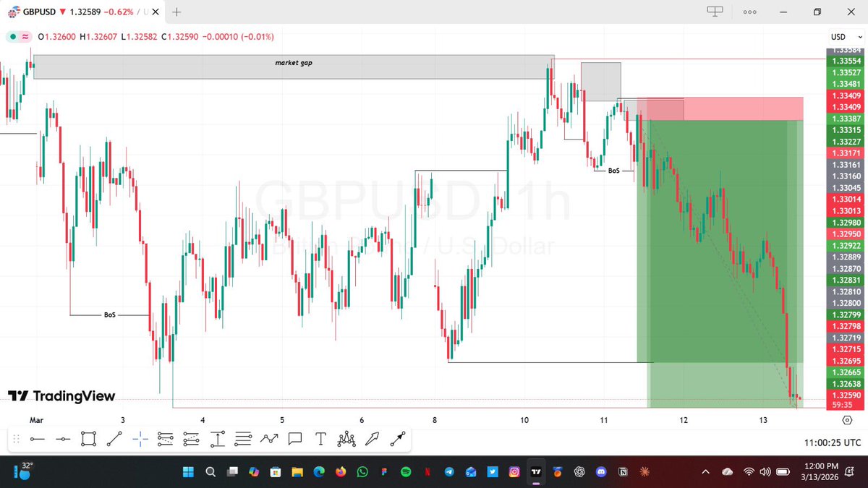Select the head and shoulders pattern tool
The height and width of the screenshot is (488, 868).
(346, 438)
